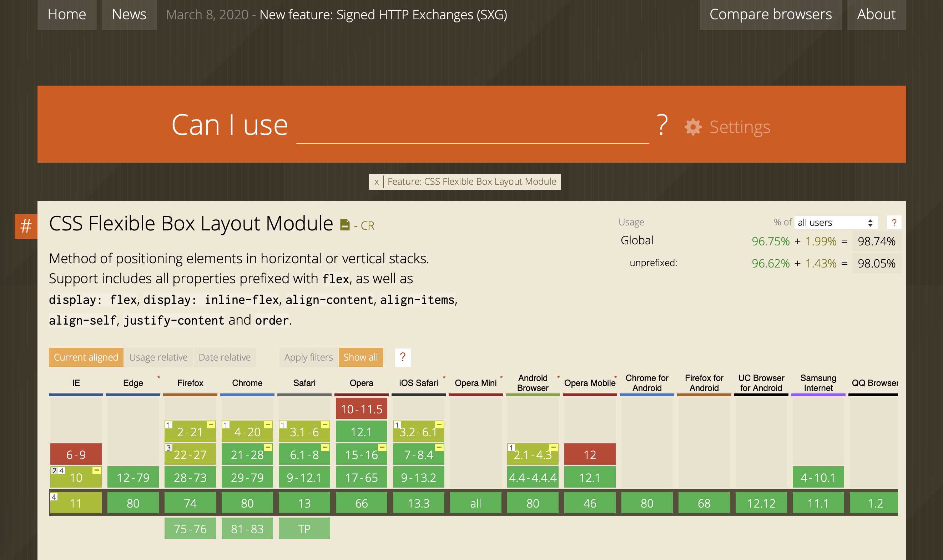Select the red IE 6-9 cell

76,454
